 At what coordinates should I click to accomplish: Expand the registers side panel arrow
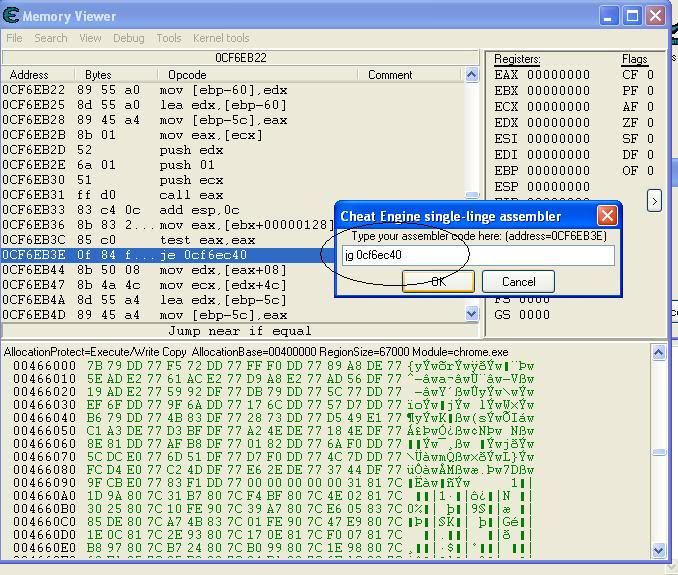point(654,201)
